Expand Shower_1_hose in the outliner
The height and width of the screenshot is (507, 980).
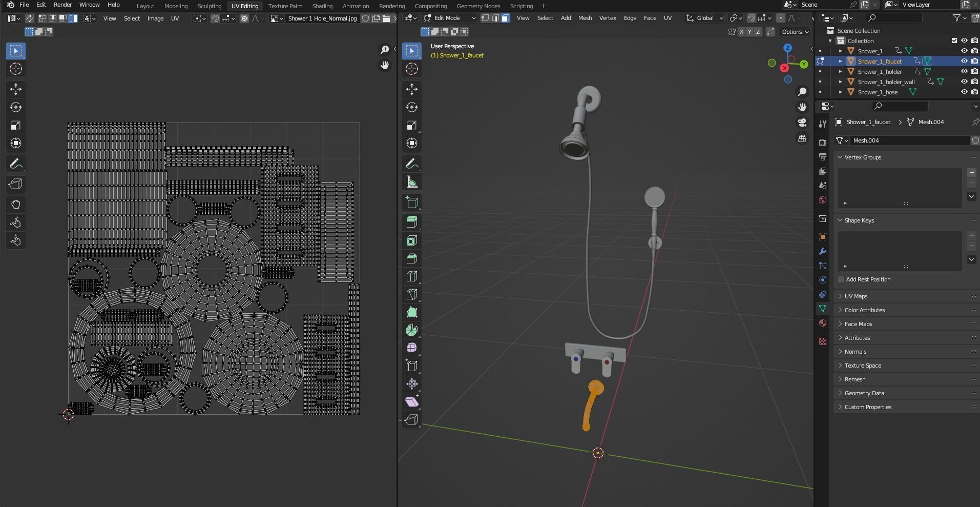[x=840, y=92]
